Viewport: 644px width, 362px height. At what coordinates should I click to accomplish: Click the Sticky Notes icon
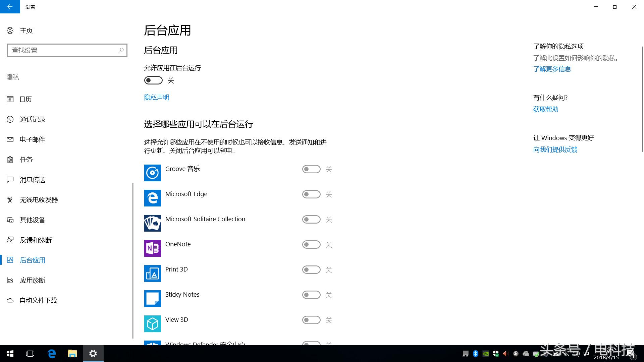(x=153, y=299)
